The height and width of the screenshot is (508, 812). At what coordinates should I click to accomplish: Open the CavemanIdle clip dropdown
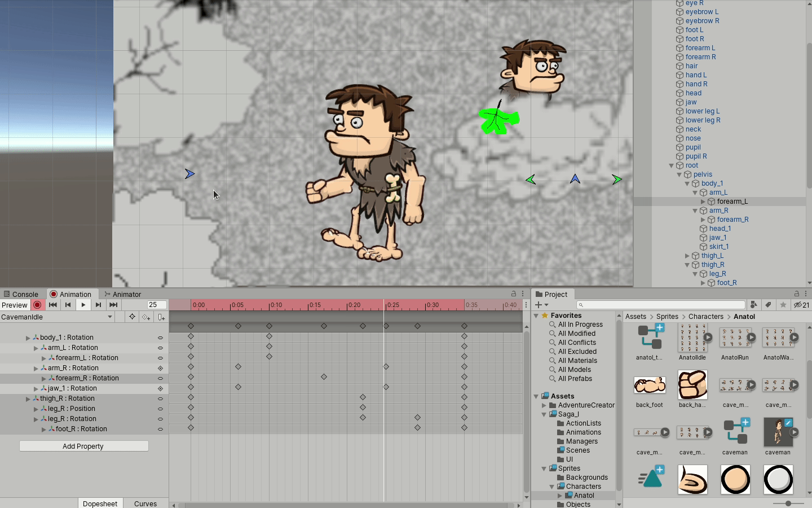(56, 317)
